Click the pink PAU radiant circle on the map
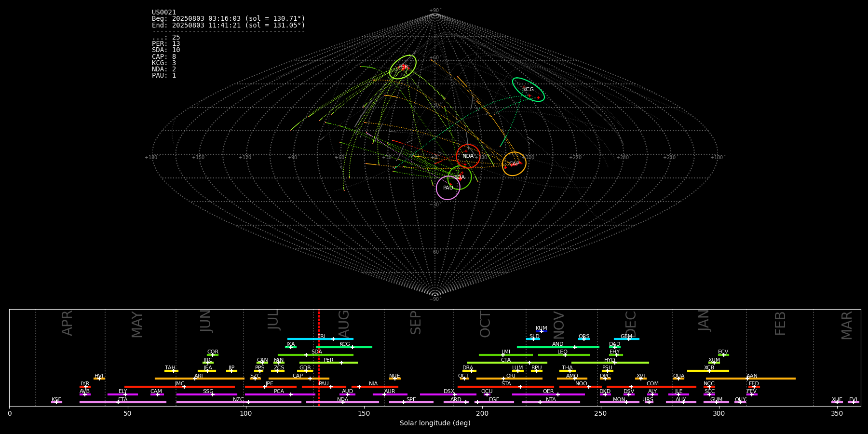The width and height of the screenshot is (868, 434). pyautogui.click(x=448, y=188)
